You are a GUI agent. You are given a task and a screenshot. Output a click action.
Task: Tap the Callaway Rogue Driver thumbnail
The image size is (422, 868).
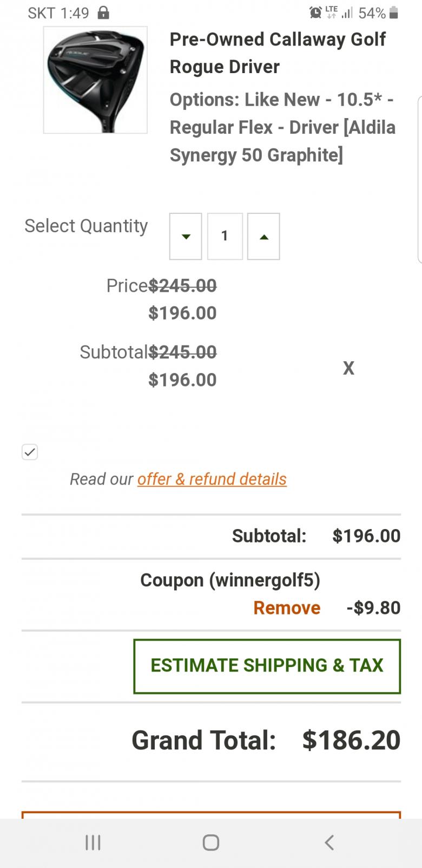(95, 80)
